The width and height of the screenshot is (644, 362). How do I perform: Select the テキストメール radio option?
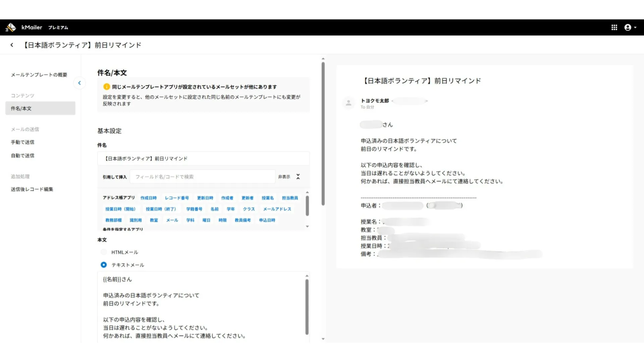(x=104, y=265)
